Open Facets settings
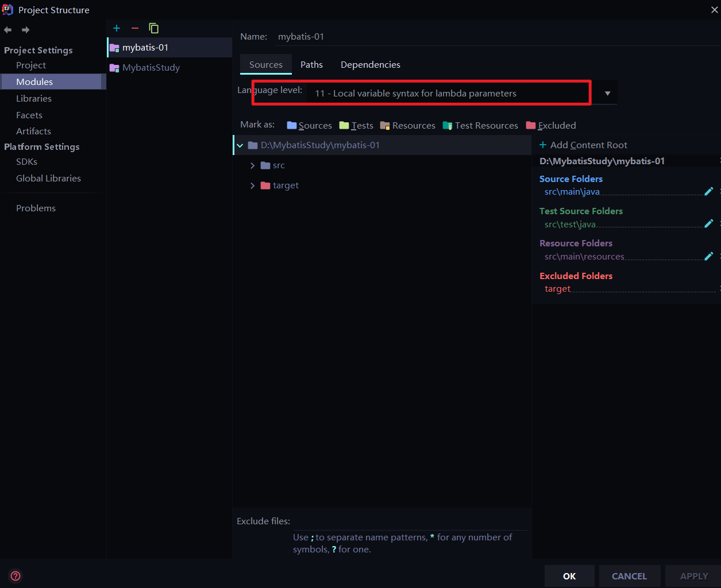The width and height of the screenshot is (721, 588). tap(29, 115)
